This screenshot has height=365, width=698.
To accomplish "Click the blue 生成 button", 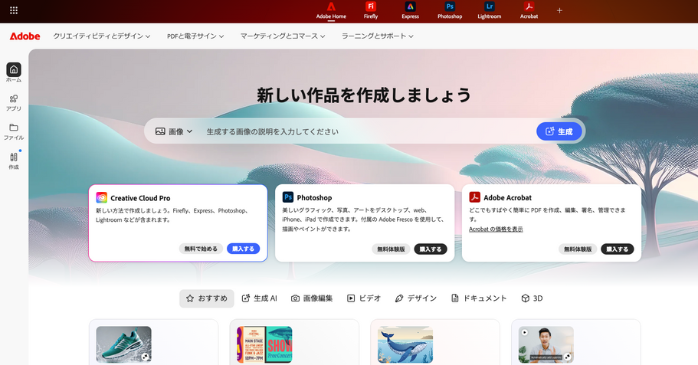I will 559,131.
